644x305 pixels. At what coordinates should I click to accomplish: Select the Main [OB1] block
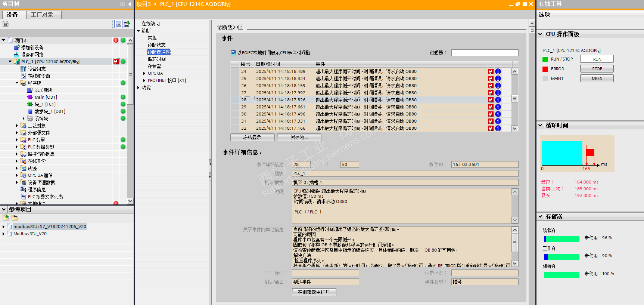46,97
